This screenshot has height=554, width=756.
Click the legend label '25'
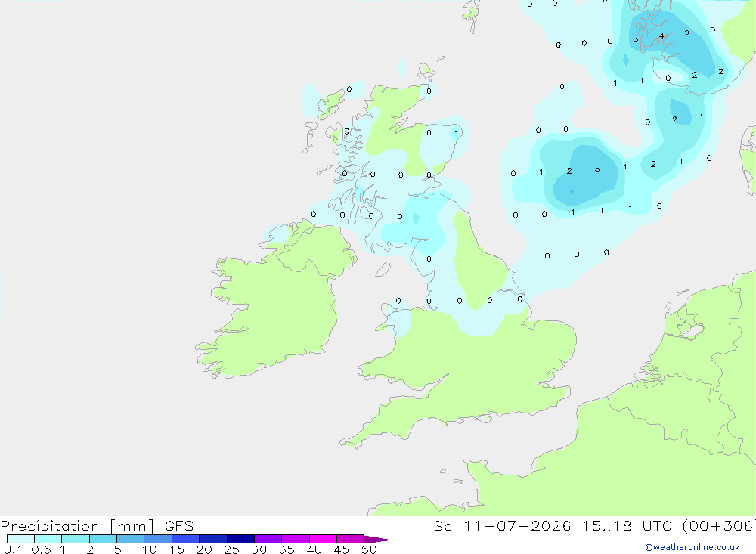[231, 549]
